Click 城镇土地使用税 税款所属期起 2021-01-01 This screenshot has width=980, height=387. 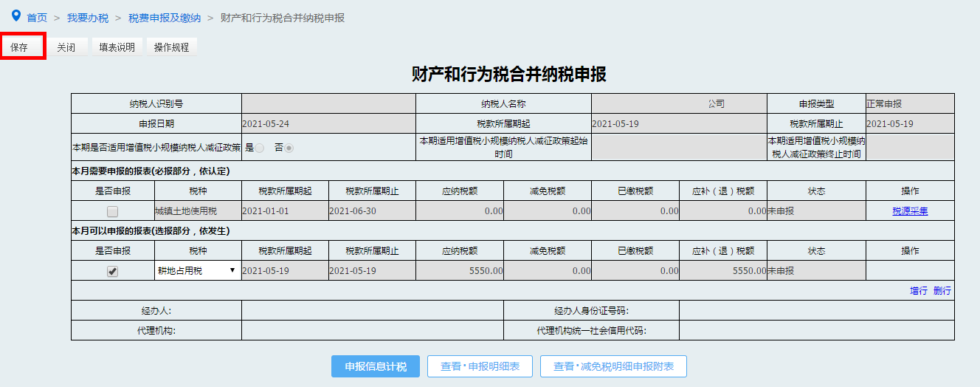pos(285,211)
